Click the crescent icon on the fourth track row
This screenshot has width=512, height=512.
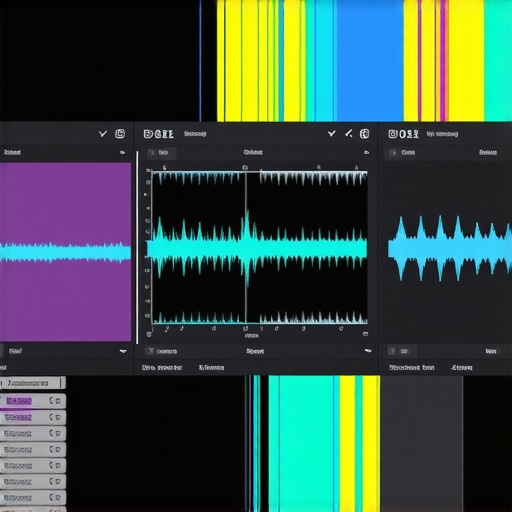[51, 450]
